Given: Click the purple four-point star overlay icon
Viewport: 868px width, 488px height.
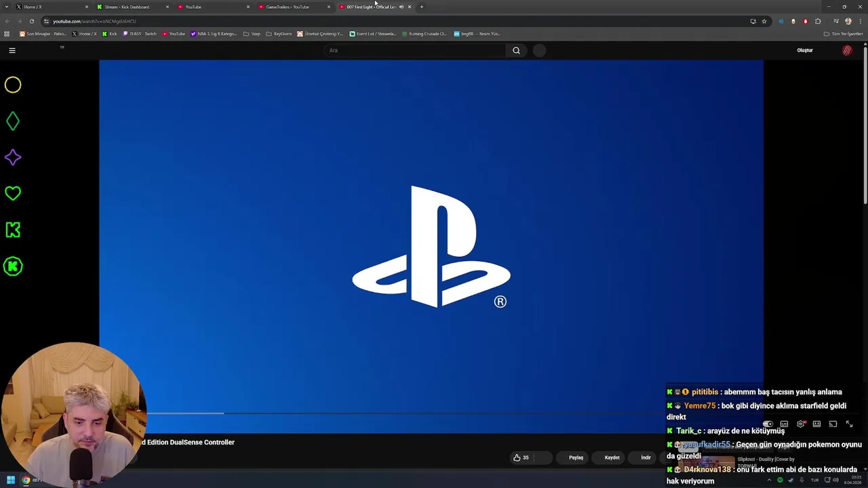Looking at the screenshot, I should [13, 157].
